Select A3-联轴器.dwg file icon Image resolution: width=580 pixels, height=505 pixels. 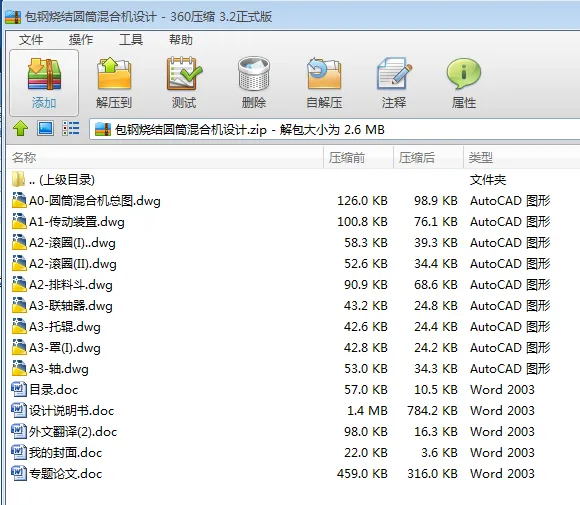click(x=19, y=306)
